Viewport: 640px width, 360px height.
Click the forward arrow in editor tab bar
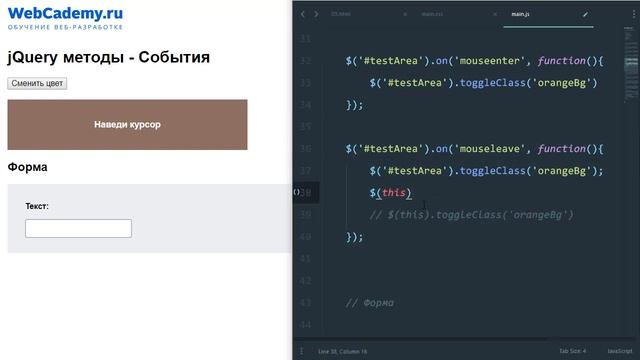coord(316,14)
